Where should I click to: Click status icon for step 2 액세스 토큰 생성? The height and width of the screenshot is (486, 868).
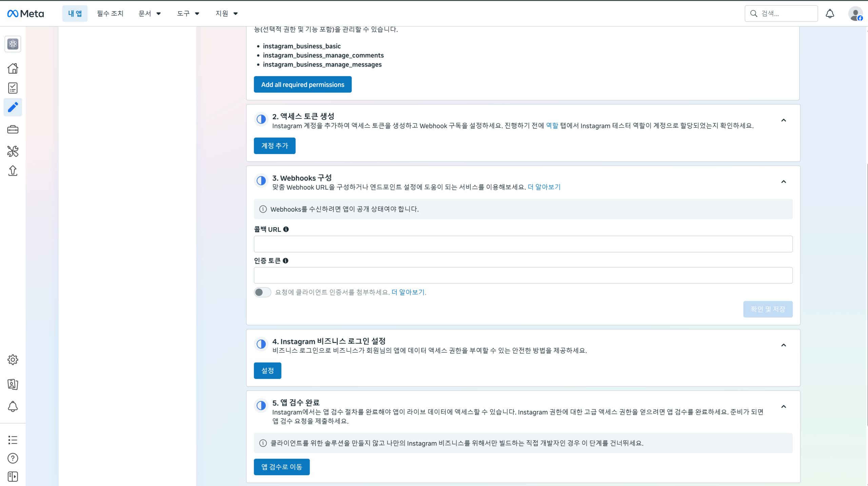pos(261,119)
